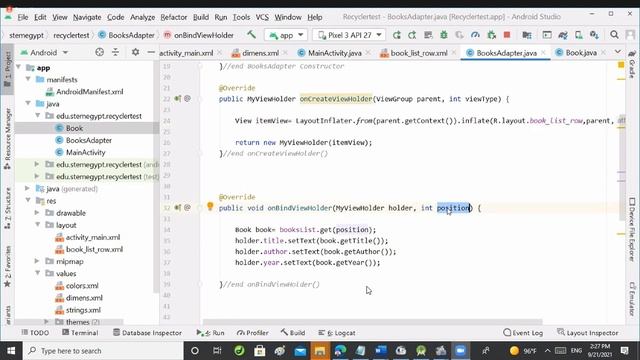Open the TODO tool window
This screenshot has height=360, width=640.
click(x=36, y=333)
